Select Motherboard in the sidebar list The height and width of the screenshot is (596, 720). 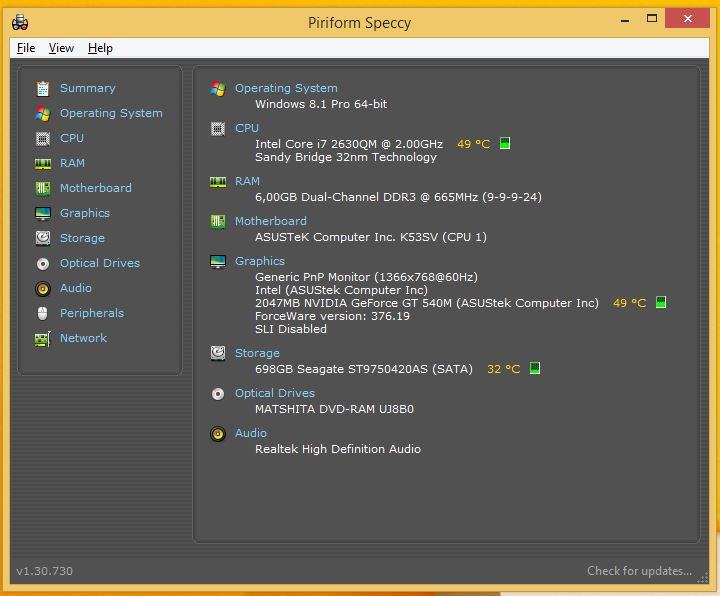96,188
